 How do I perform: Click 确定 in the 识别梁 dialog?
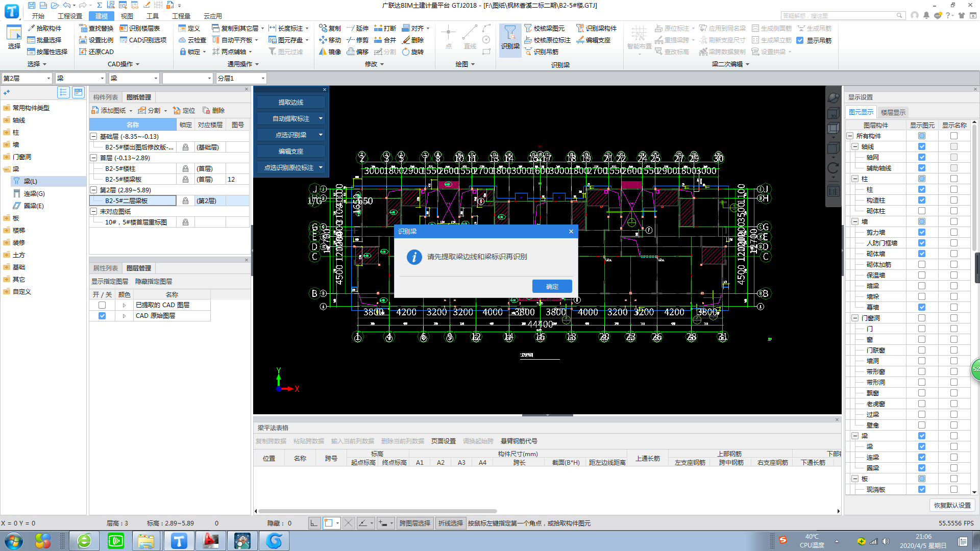pos(552,286)
